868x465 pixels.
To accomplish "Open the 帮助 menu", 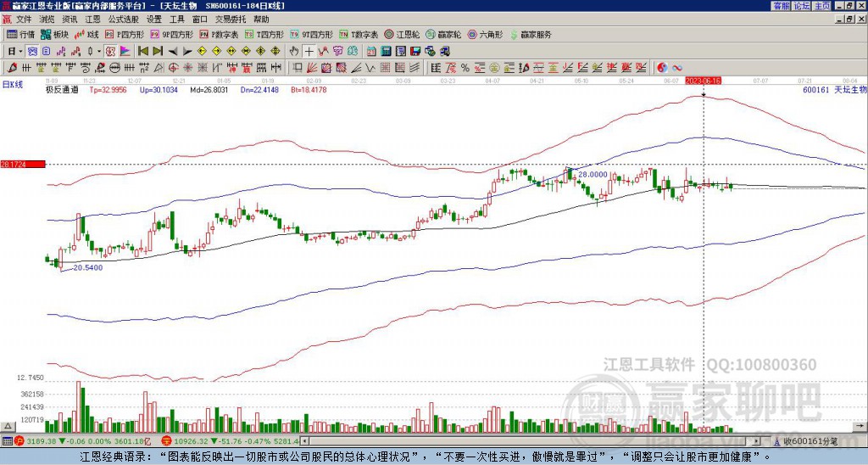I will pyautogui.click(x=261, y=20).
